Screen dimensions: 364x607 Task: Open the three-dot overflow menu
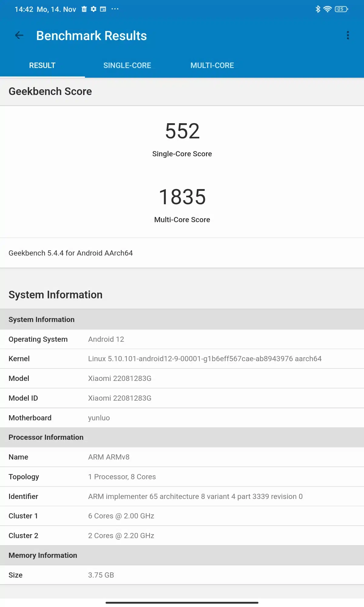coord(348,36)
